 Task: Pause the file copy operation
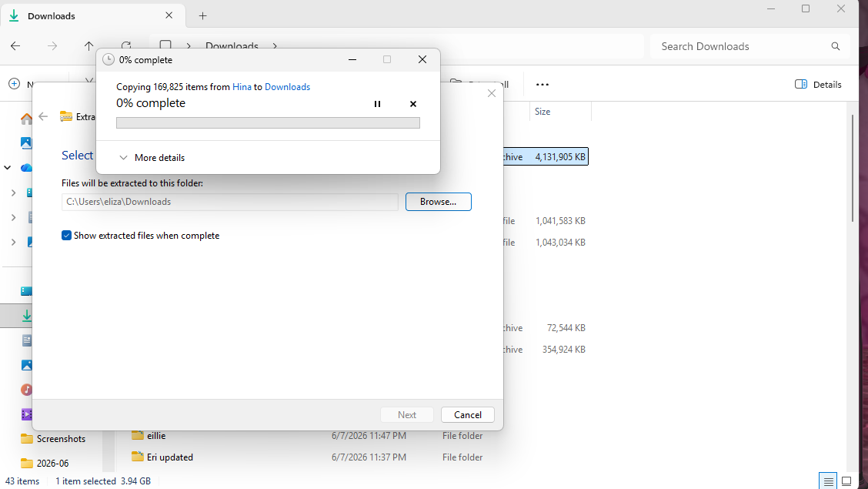[377, 103]
